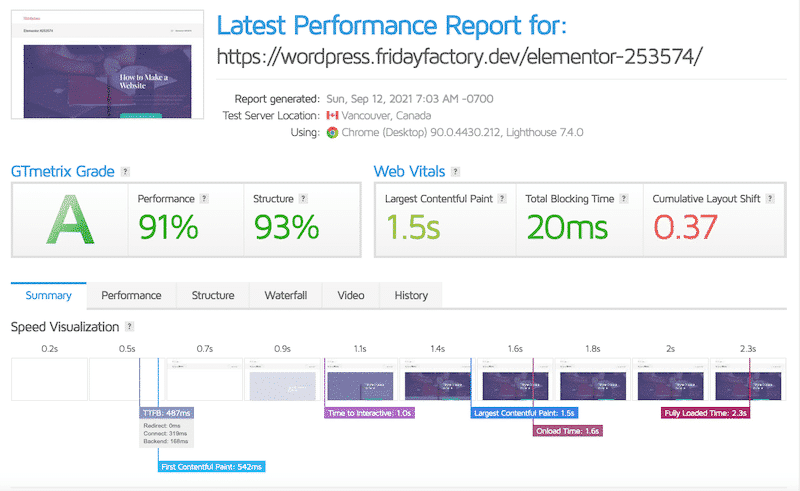Click the help icon beside GTmetrix Grade
Screen dimensions: 800x491
tap(125, 171)
